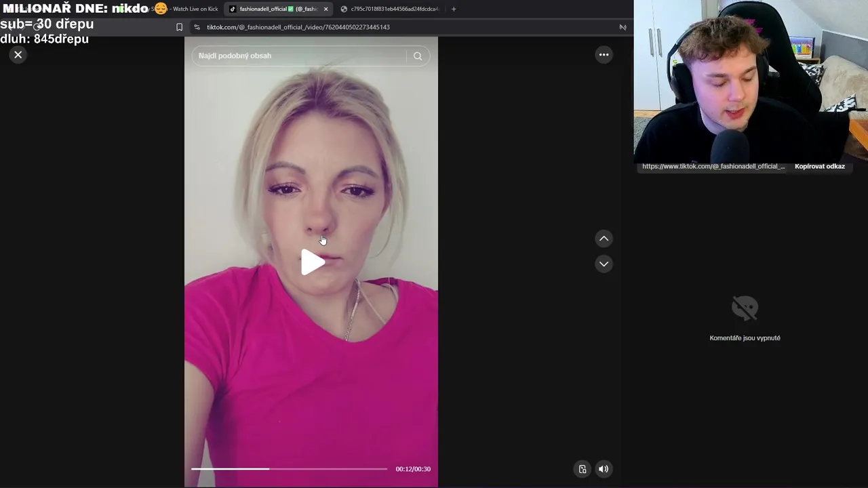This screenshot has height=488, width=868.
Task: Go to the next video with down chevron
Action: point(604,264)
